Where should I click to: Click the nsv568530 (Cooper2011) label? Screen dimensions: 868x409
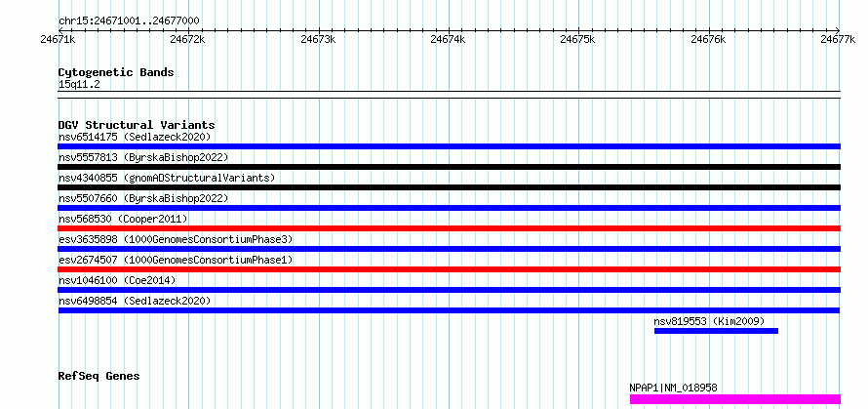click(x=123, y=219)
